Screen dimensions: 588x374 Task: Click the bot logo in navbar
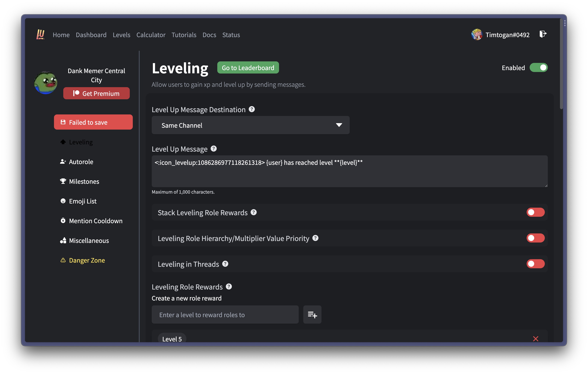click(x=41, y=34)
